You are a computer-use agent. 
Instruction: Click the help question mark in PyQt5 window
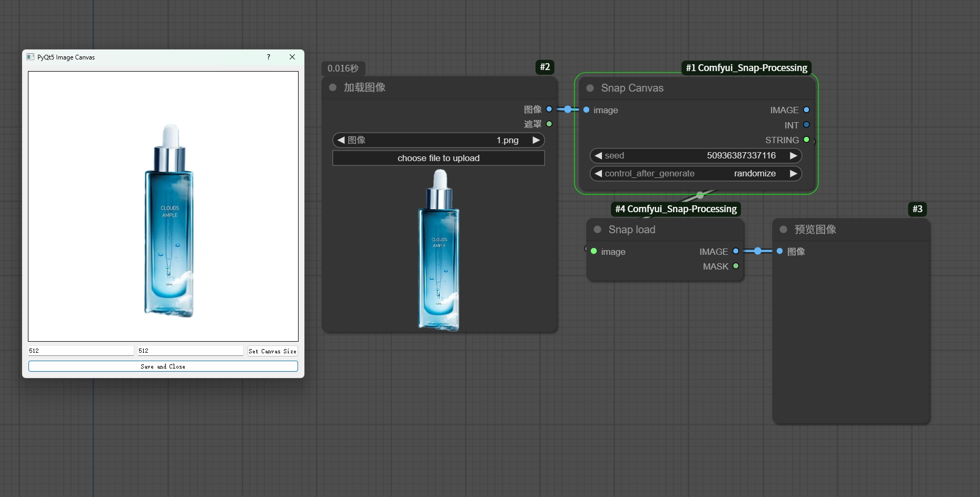click(x=269, y=57)
